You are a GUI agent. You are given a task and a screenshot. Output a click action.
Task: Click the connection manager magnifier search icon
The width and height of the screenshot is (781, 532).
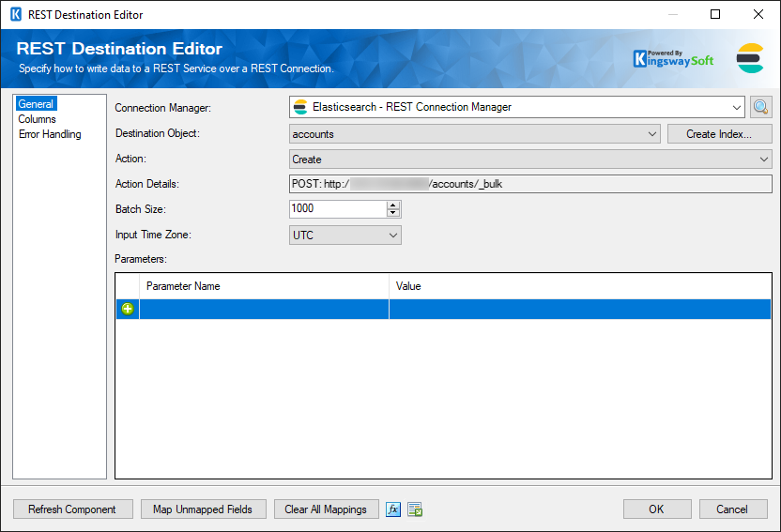pyautogui.click(x=760, y=107)
